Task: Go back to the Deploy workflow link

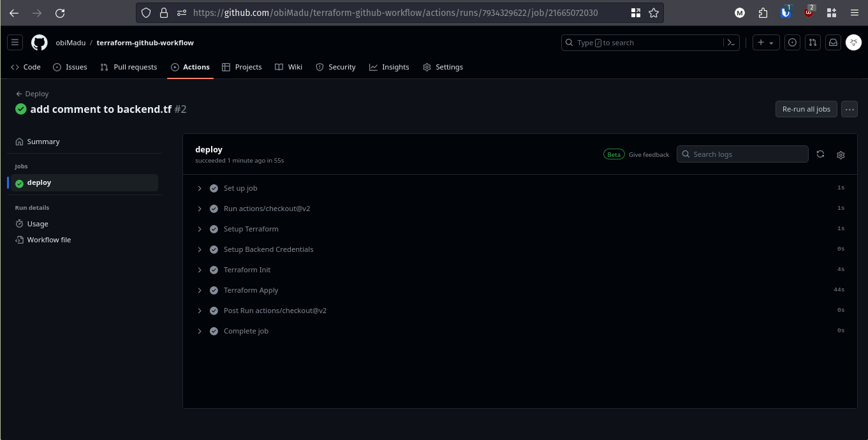Action: pyautogui.click(x=33, y=94)
